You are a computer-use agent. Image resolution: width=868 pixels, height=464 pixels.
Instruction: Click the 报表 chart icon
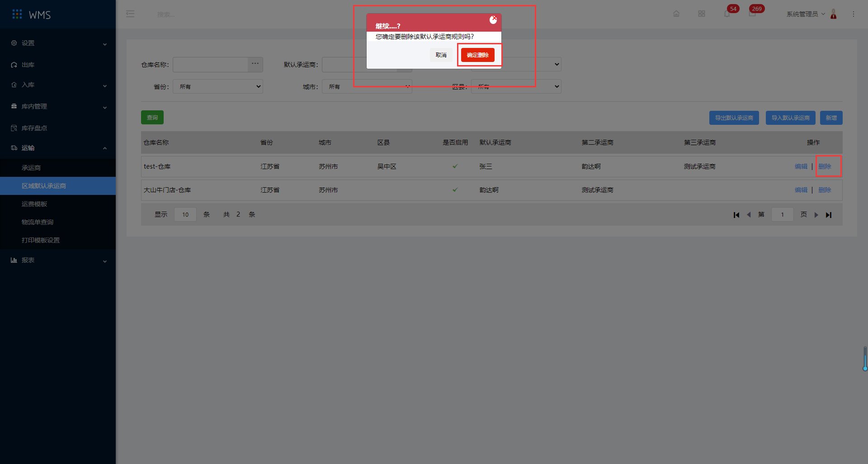coord(14,260)
